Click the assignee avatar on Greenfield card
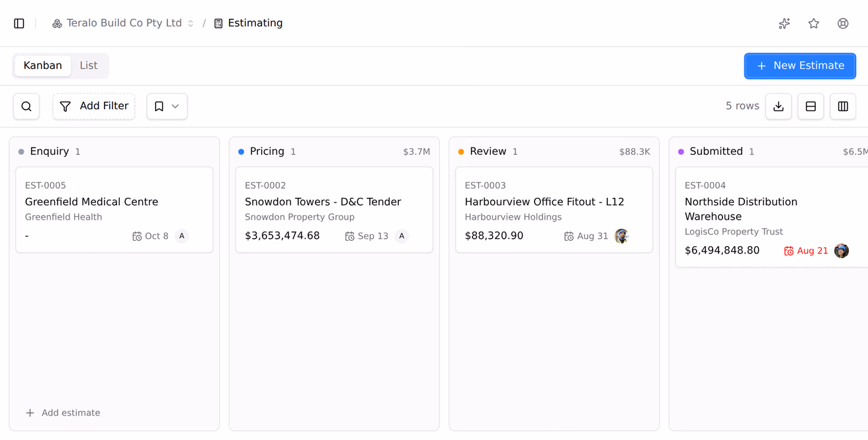The image size is (868, 440). pyautogui.click(x=182, y=236)
